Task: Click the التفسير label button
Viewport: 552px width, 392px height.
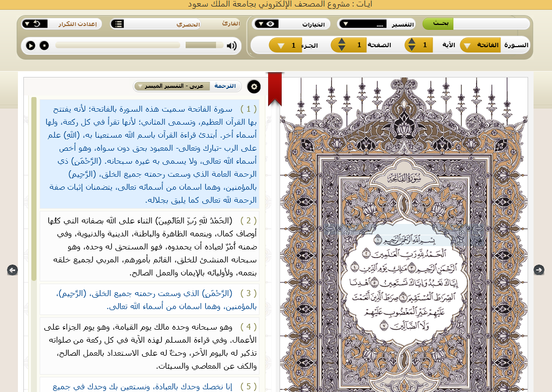Action: pyautogui.click(x=403, y=24)
